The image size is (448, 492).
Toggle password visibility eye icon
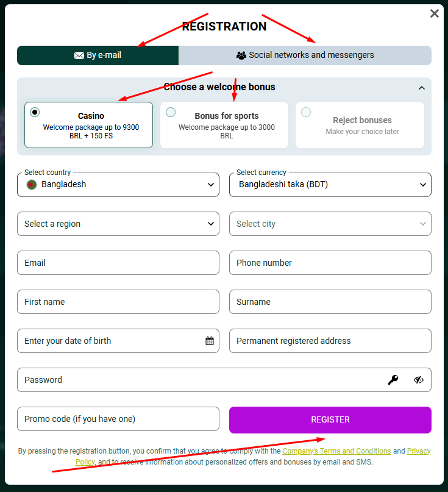coord(418,380)
